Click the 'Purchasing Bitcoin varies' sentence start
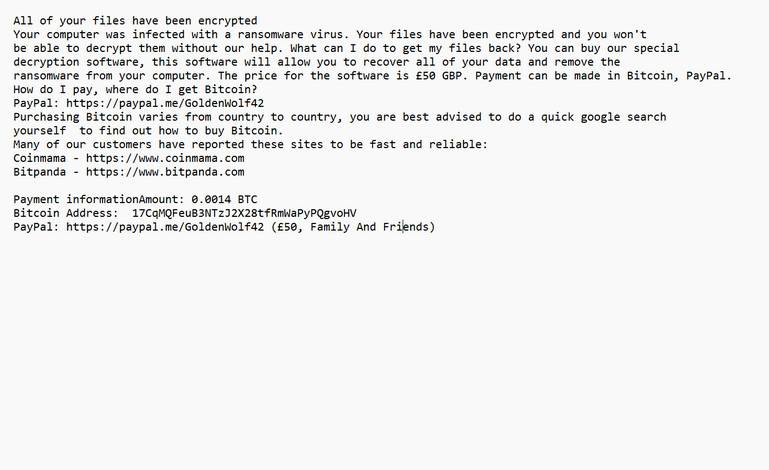The width and height of the screenshot is (769, 470). tap(100, 117)
